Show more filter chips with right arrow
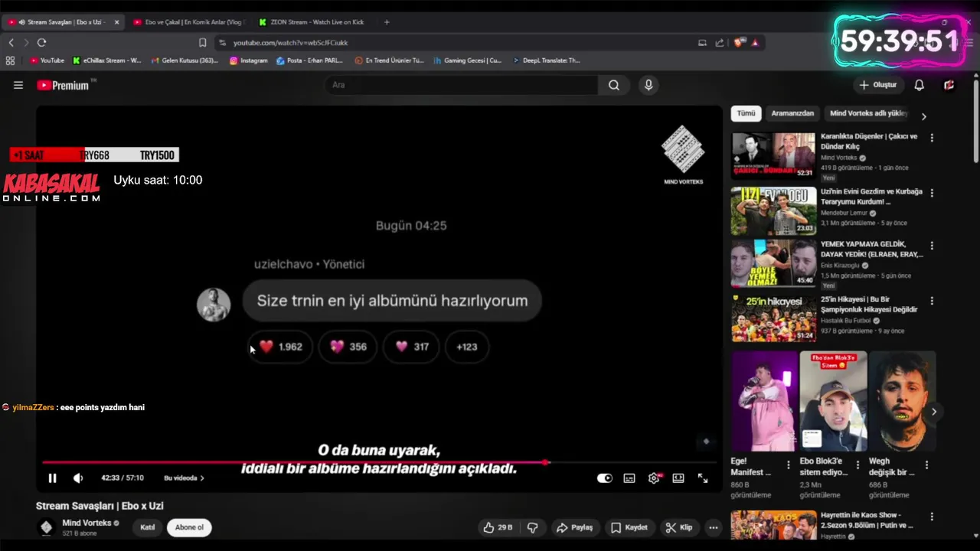Viewport: 980px width, 551px height. [x=924, y=116]
